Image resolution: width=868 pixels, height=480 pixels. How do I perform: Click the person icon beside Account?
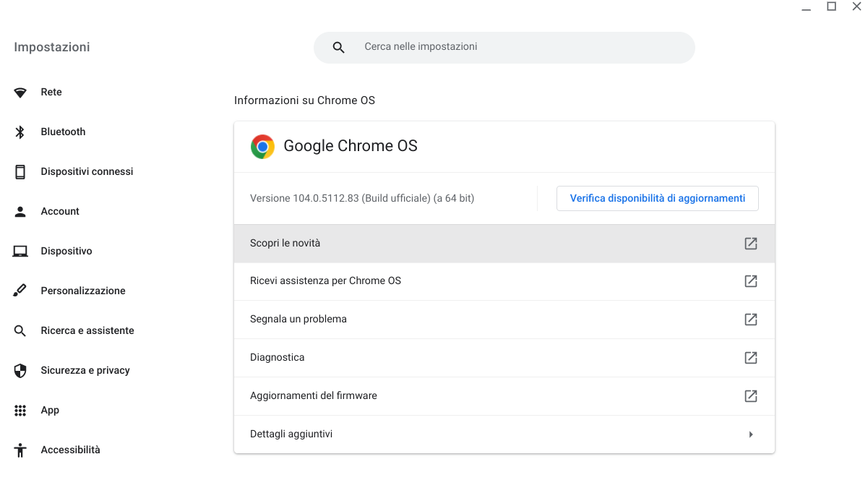coord(20,212)
